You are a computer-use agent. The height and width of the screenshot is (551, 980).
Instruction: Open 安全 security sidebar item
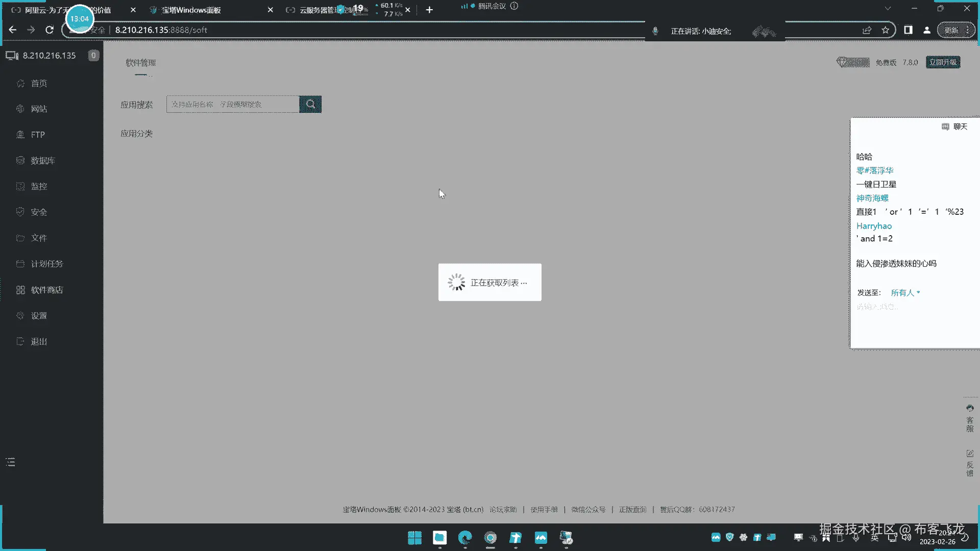pos(39,212)
